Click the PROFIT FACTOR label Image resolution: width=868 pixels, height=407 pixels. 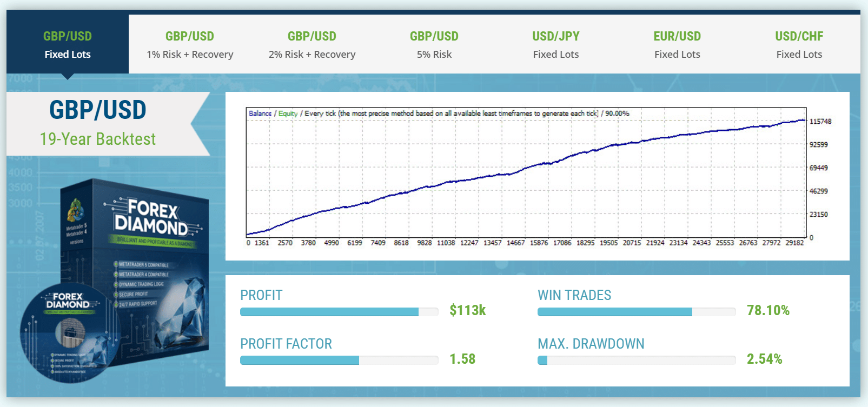(x=286, y=344)
